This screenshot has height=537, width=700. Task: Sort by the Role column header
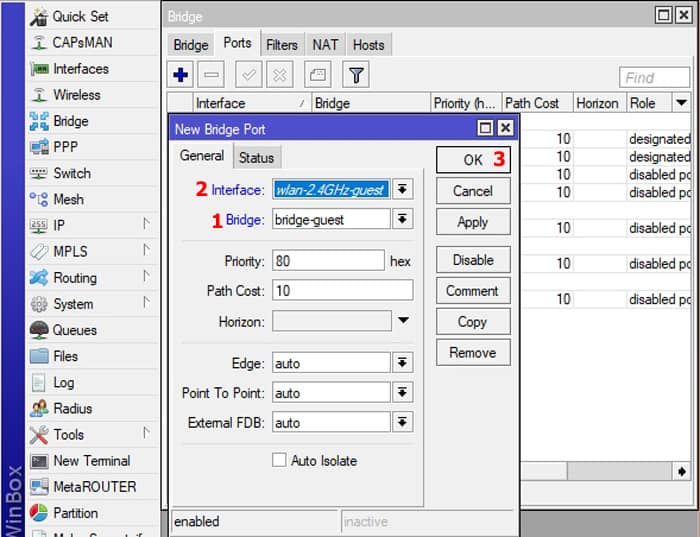point(649,103)
